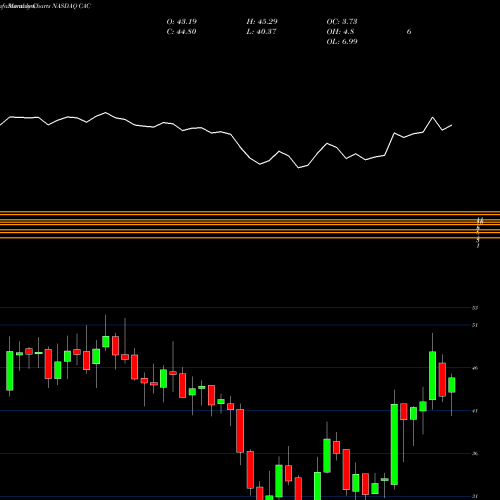Click the close price 'C: 44.80'
Viewport: 500px width, 500px height.
181,32
